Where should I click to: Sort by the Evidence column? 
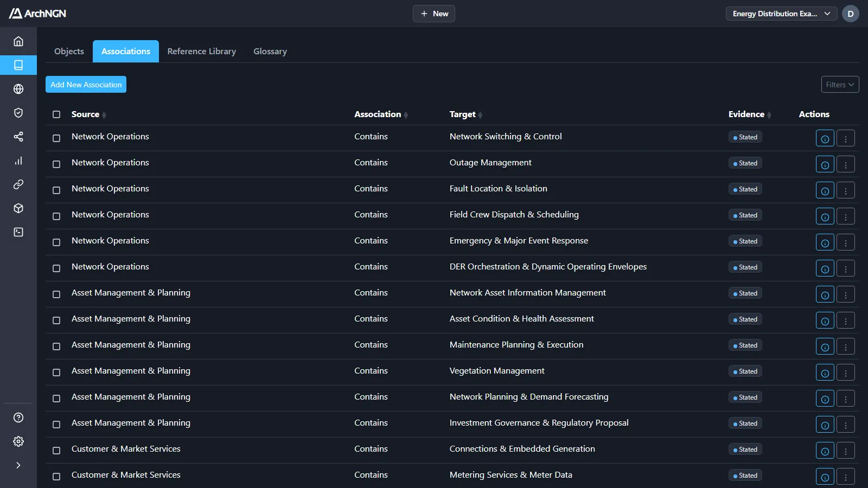pos(750,114)
